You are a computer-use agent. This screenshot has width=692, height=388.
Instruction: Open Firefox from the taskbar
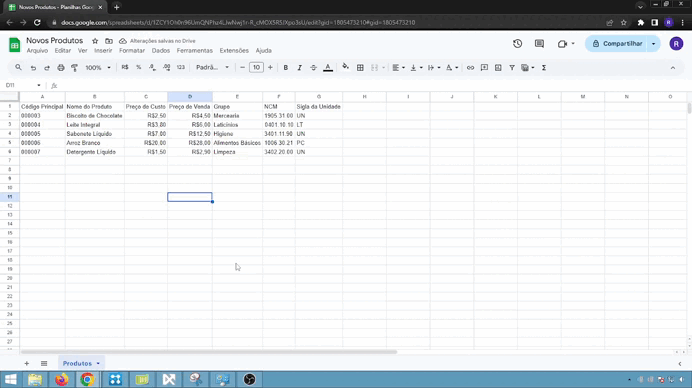click(x=61, y=379)
